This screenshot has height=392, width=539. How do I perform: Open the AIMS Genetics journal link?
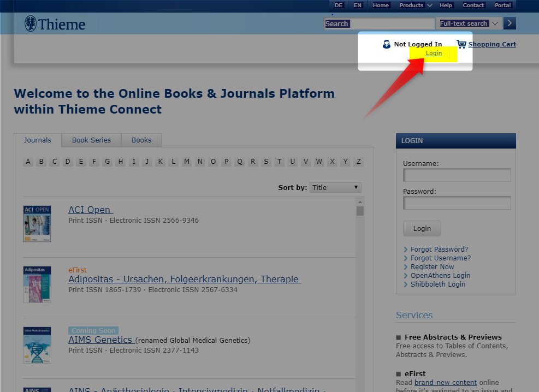click(x=102, y=340)
